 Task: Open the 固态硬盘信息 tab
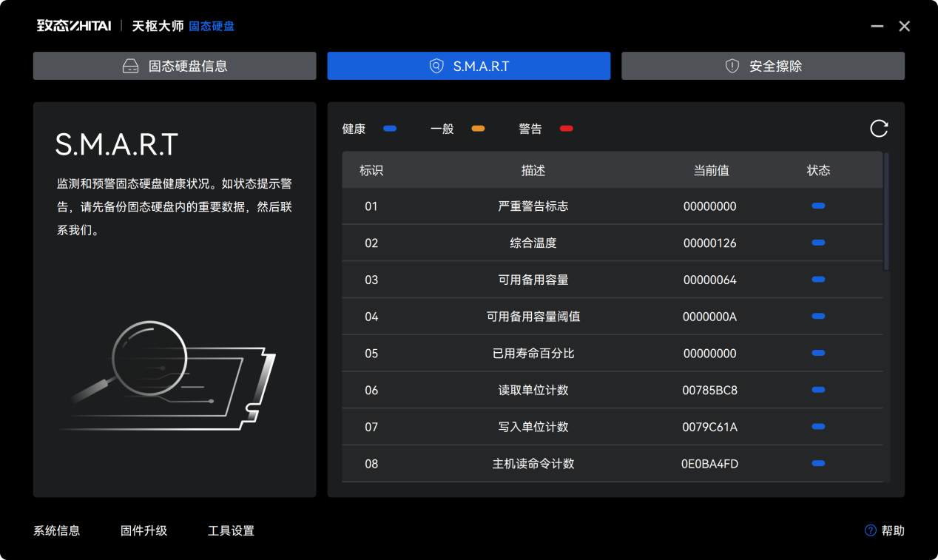[175, 66]
